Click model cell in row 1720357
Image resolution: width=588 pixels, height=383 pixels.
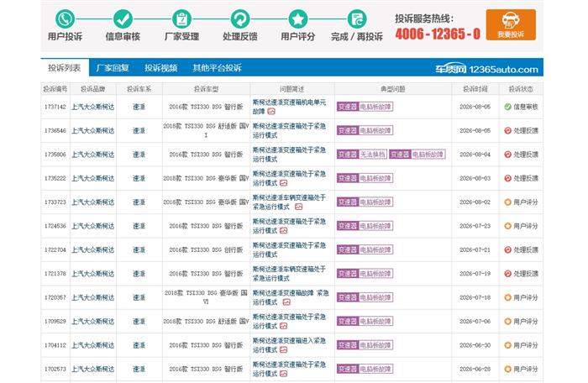(x=206, y=297)
